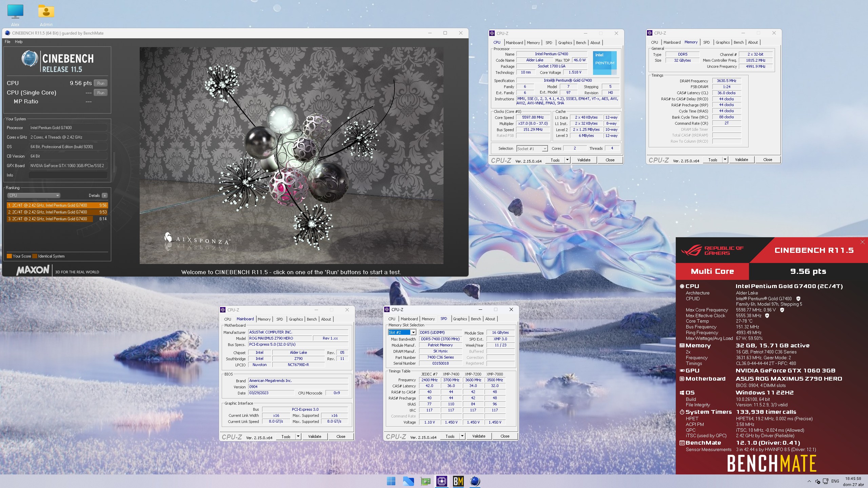This screenshot has width=868, height=488.
Task: Click the BIOS Date field 03/29/2023
Action: [271, 393]
